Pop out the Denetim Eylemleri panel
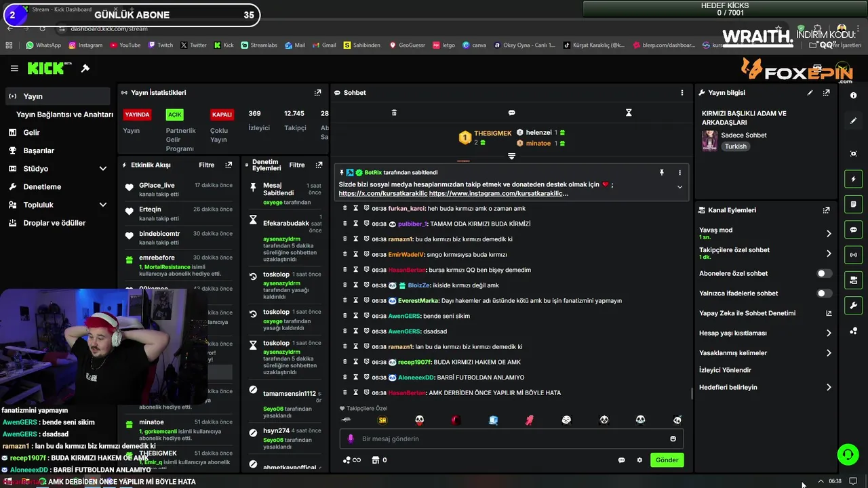Viewport: 868px width, 488px height. point(319,165)
